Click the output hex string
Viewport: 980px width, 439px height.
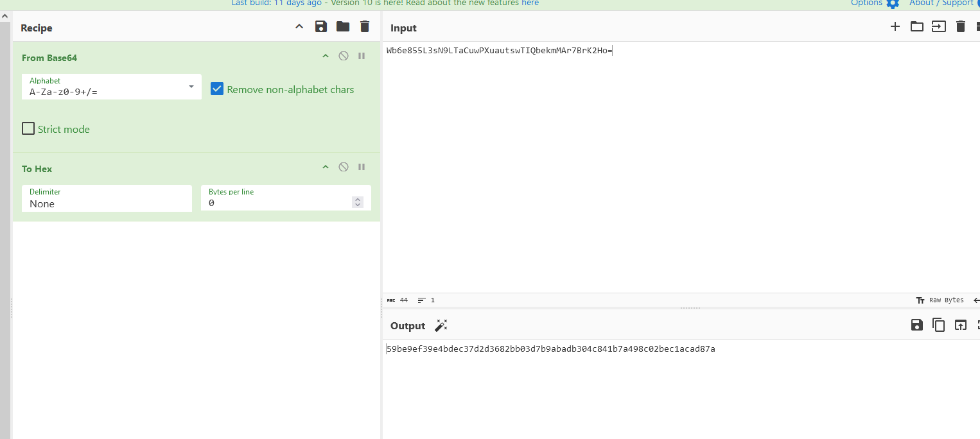551,349
